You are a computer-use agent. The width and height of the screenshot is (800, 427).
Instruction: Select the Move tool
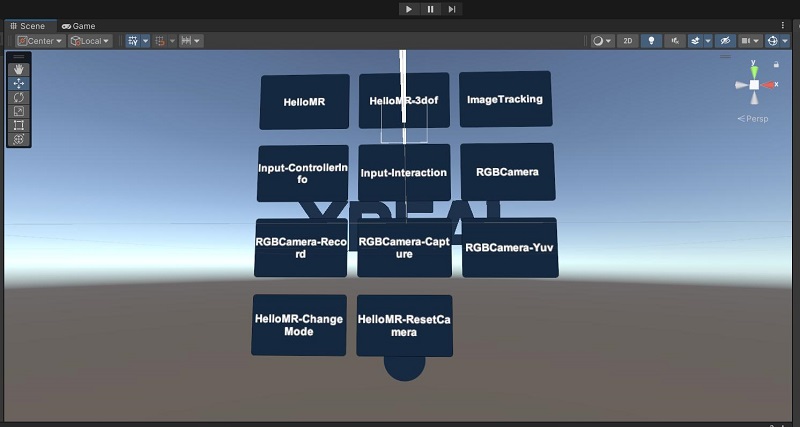point(19,84)
